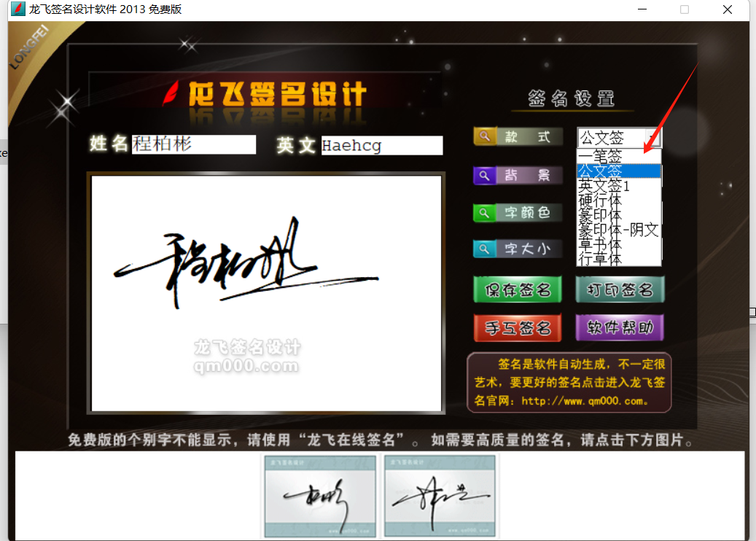Click the 英文 input field containing Haehcg
756x541 pixels.
tap(381, 146)
